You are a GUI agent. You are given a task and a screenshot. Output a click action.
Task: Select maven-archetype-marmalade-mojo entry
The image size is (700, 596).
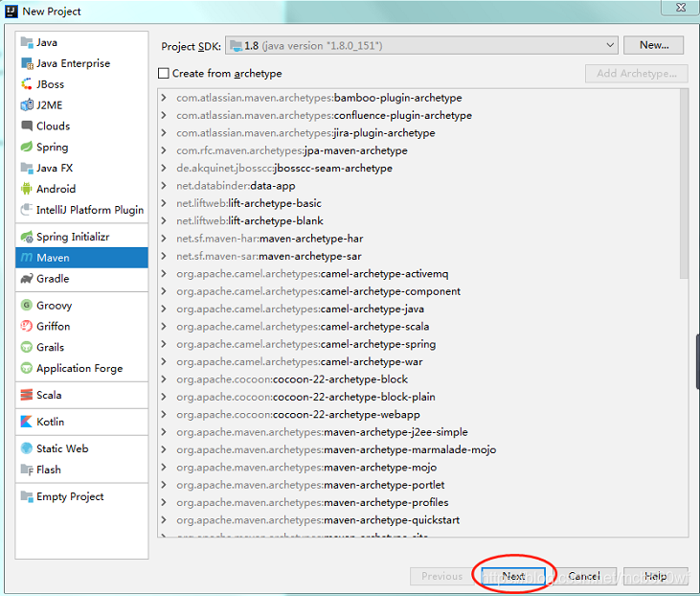[x=336, y=449]
